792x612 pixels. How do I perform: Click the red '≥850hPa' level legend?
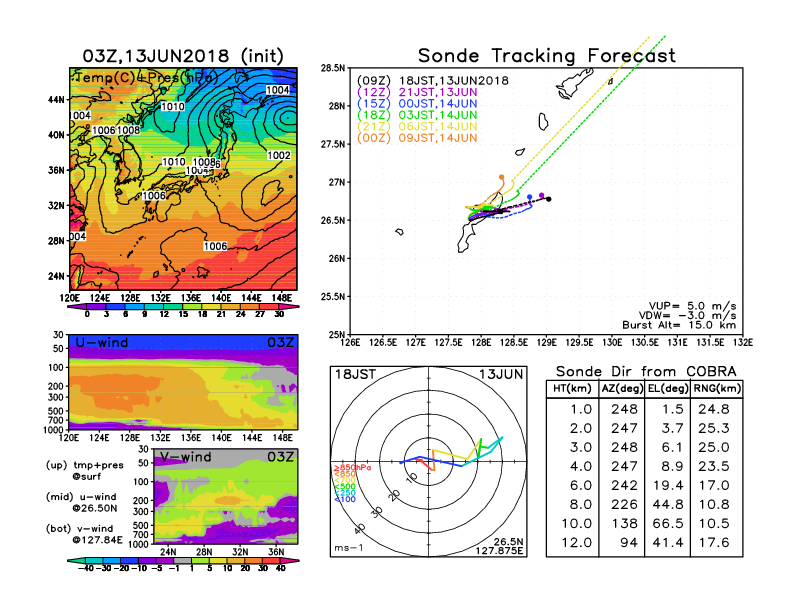352,468
